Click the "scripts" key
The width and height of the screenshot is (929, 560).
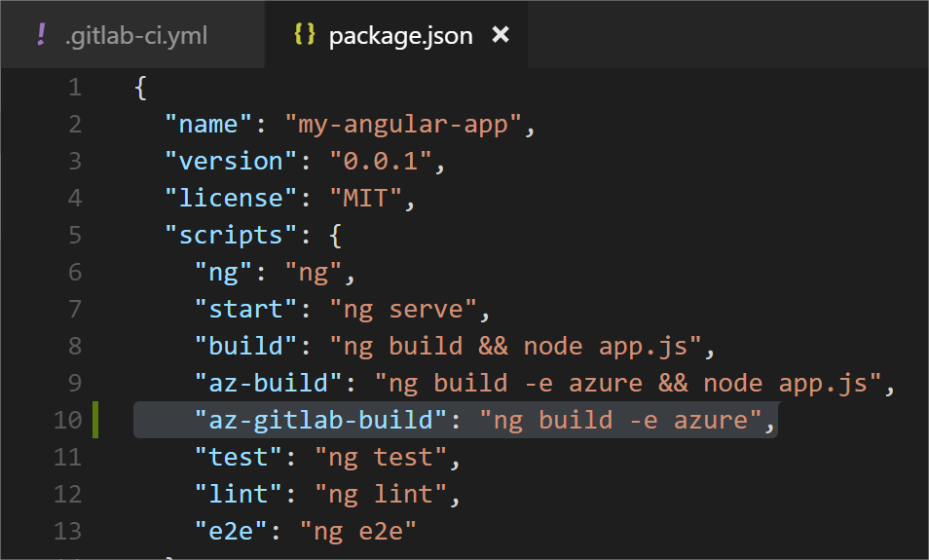point(231,236)
